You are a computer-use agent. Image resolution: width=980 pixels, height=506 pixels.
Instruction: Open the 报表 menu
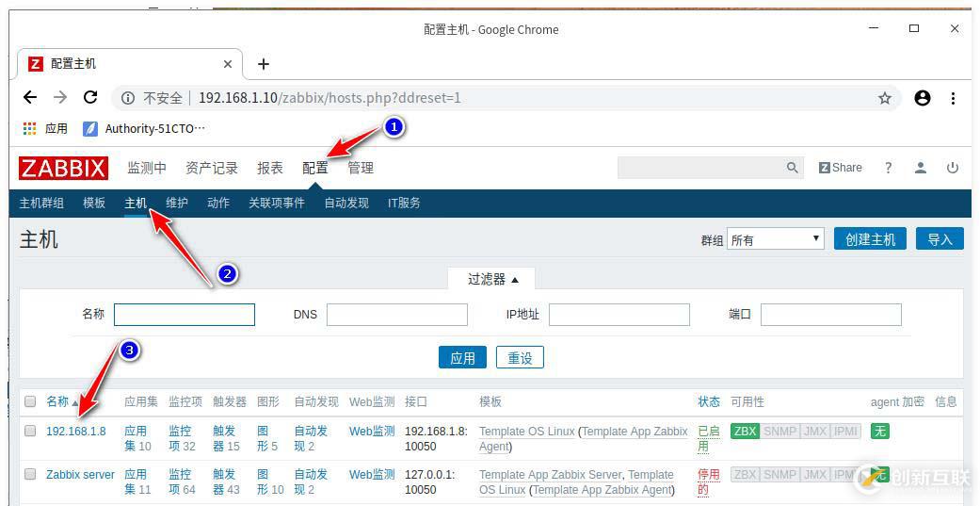tap(270, 168)
